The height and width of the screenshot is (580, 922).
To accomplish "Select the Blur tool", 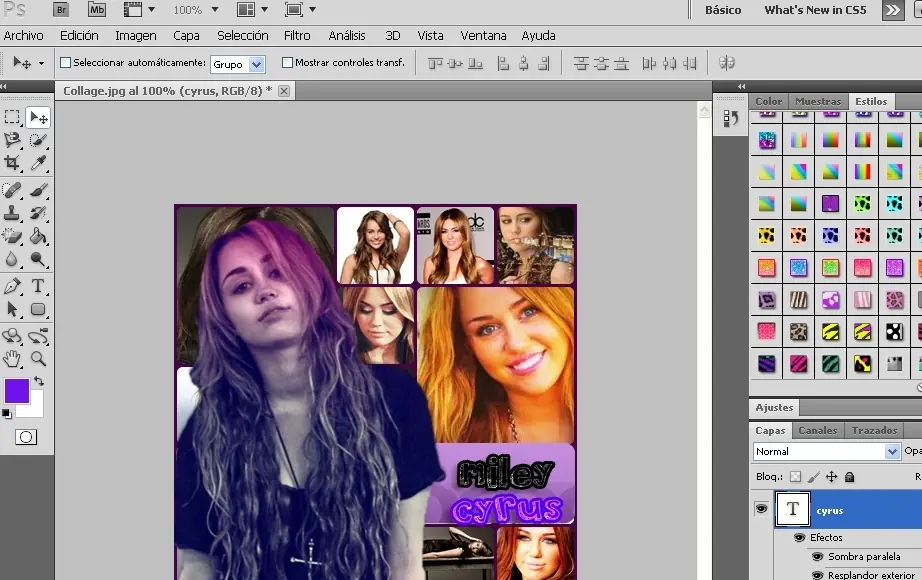I will (12, 259).
